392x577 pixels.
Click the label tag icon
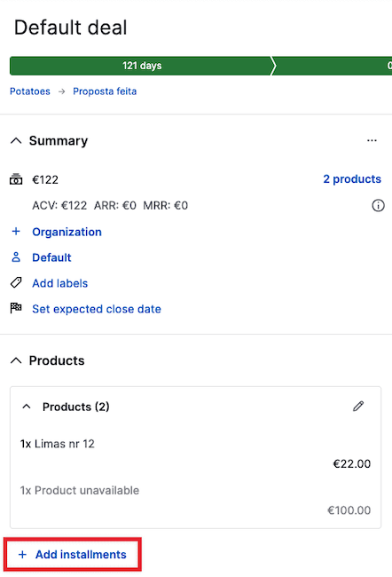point(16,282)
